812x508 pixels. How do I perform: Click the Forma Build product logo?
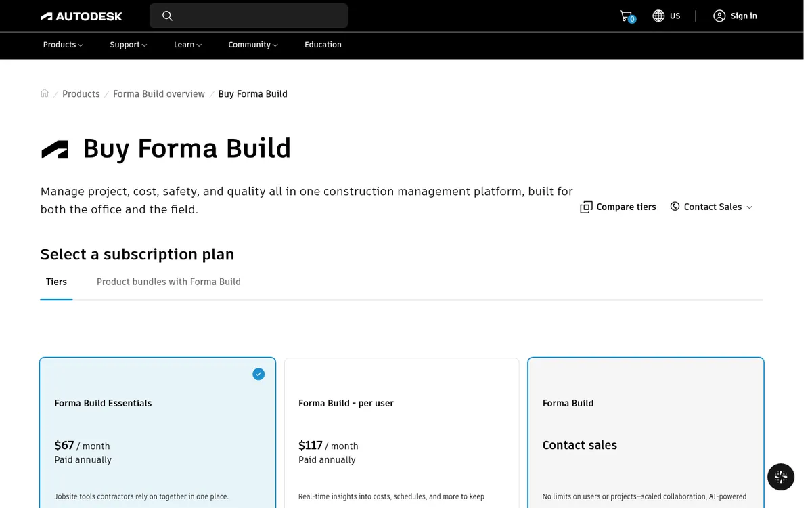click(x=55, y=149)
